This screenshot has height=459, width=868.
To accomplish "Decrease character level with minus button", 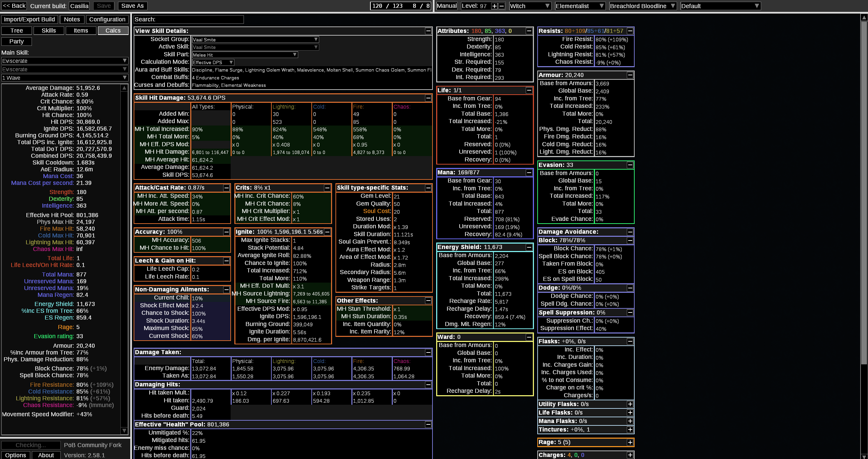I will (502, 6).
